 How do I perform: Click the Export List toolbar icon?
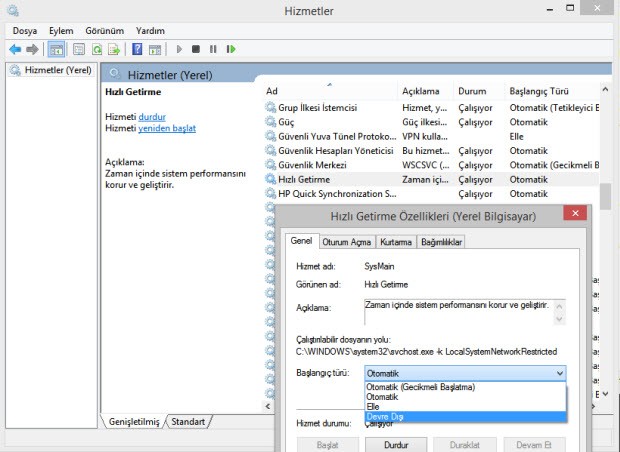(x=114, y=49)
